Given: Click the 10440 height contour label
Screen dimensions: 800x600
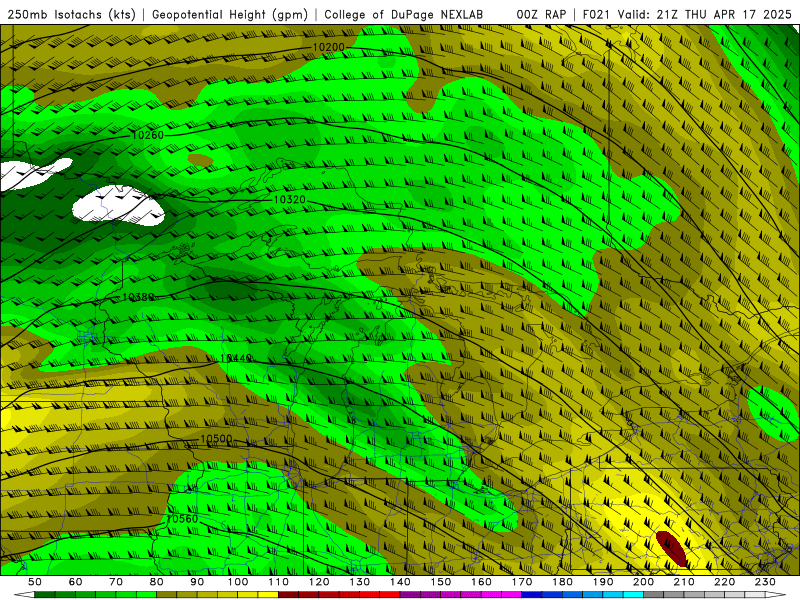Looking at the screenshot, I should point(236,359).
